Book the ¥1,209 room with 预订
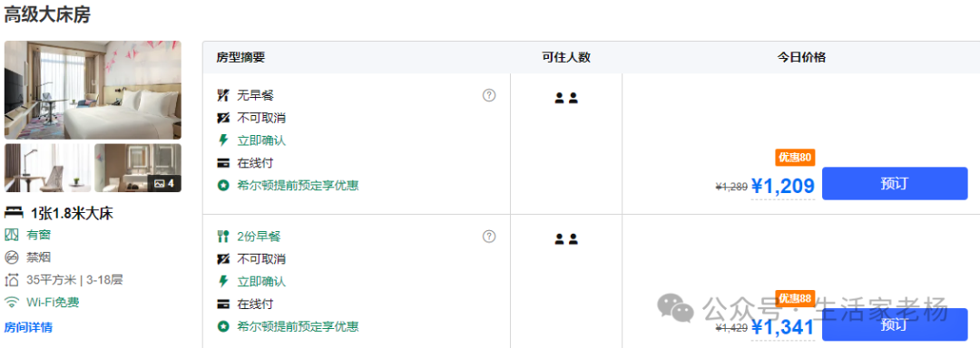980x348 pixels. [895, 183]
